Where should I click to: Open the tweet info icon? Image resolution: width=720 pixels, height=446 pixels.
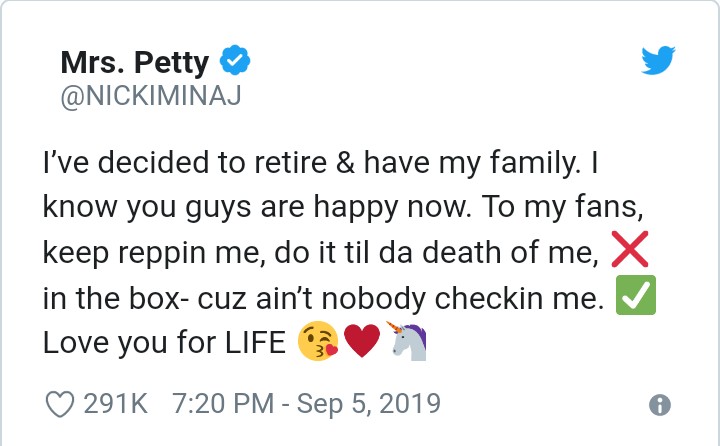point(660,405)
